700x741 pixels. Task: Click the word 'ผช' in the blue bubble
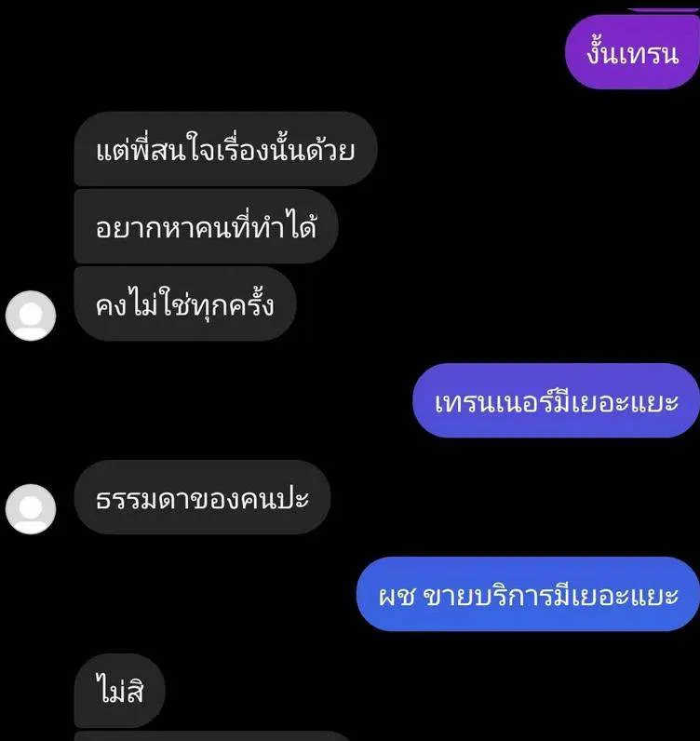click(397, 597)
